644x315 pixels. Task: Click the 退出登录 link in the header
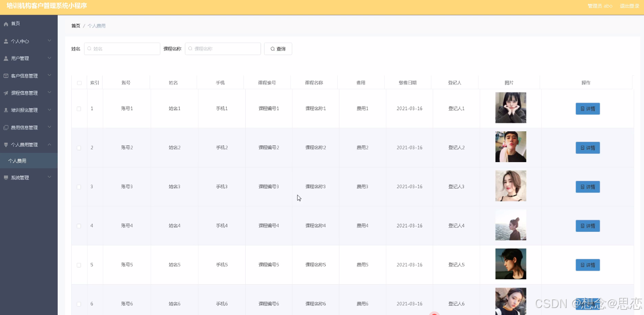[x=629, y=6]
